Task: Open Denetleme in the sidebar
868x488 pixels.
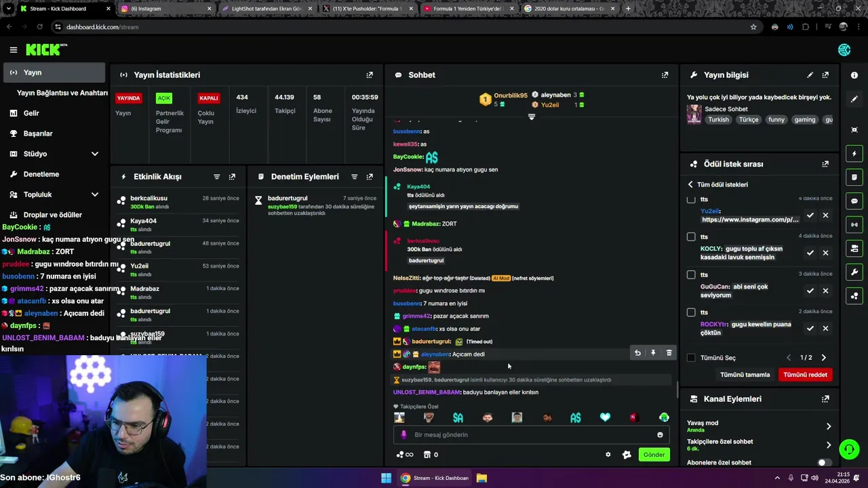Action: 53,174
